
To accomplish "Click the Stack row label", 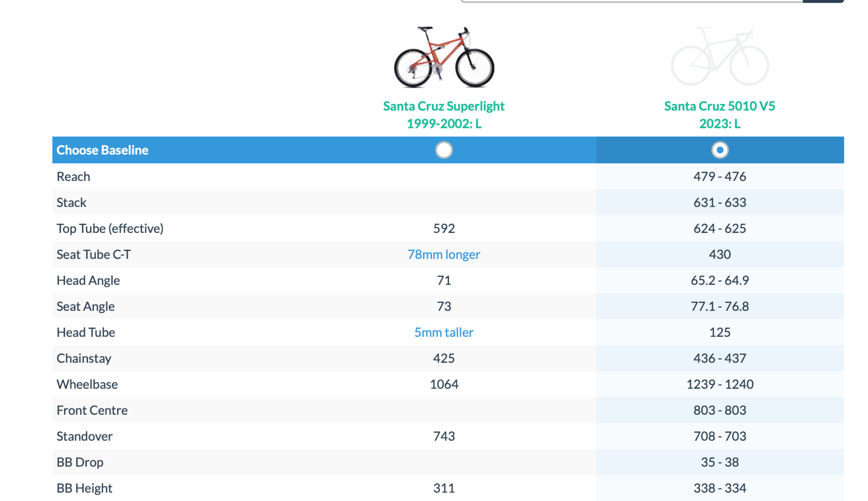I will point(71,202).
